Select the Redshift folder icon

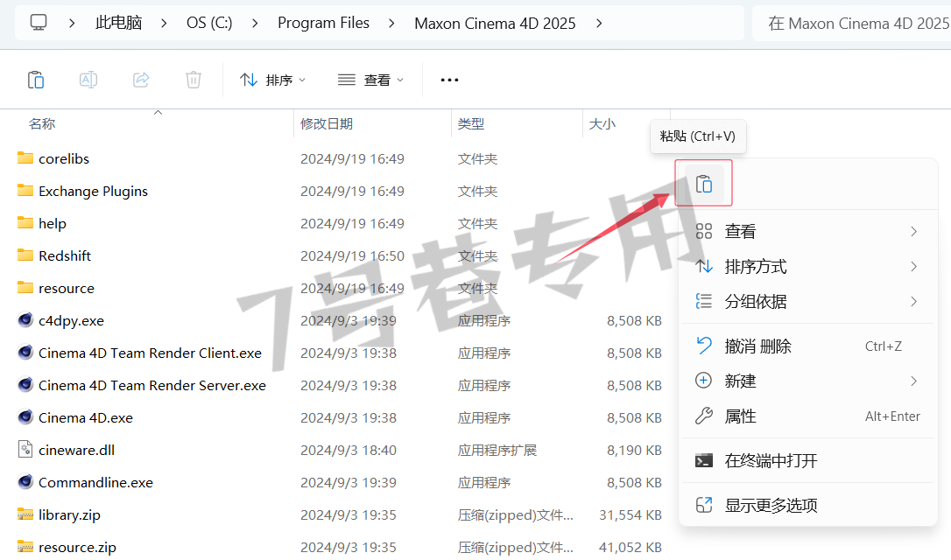pyautogui.click(x=25, y=255)
